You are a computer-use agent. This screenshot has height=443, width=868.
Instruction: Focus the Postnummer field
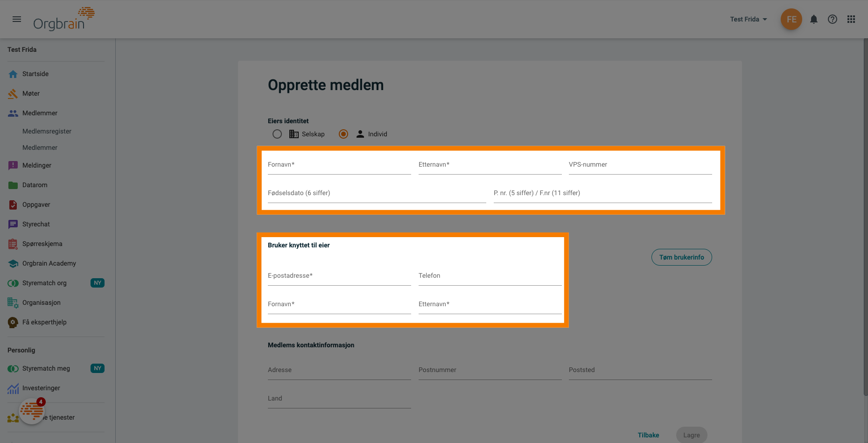coord(490,370)
